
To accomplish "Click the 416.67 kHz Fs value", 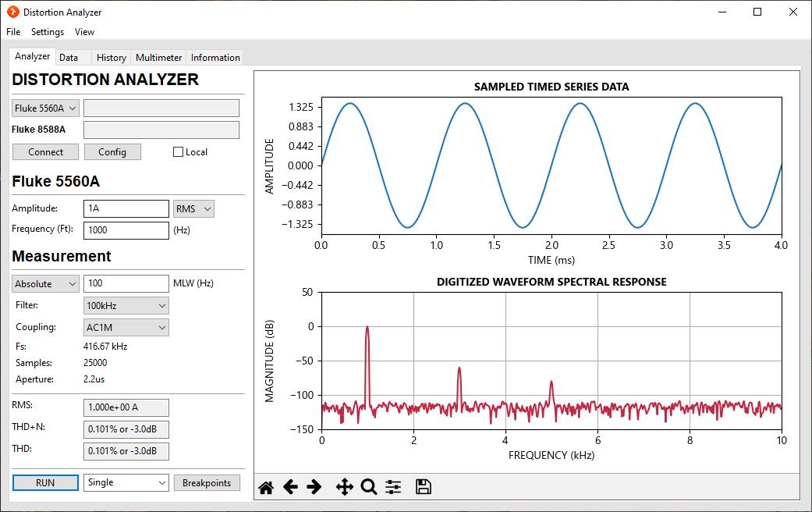I will point(105,347).
